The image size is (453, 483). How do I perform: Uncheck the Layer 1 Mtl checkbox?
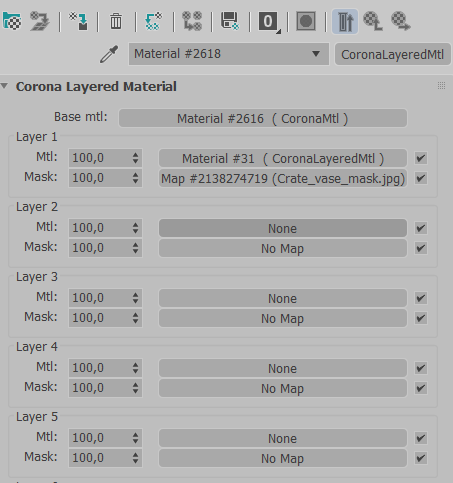[x=421, y=158]
